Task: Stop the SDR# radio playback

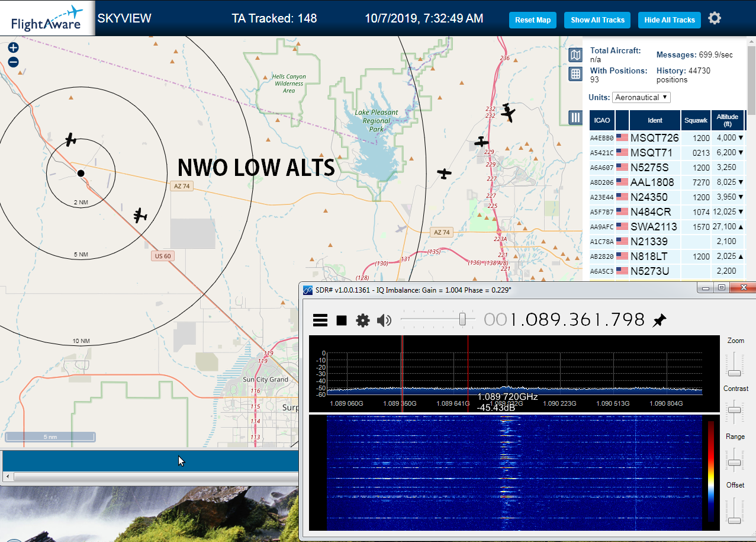Action: (342, 320)
